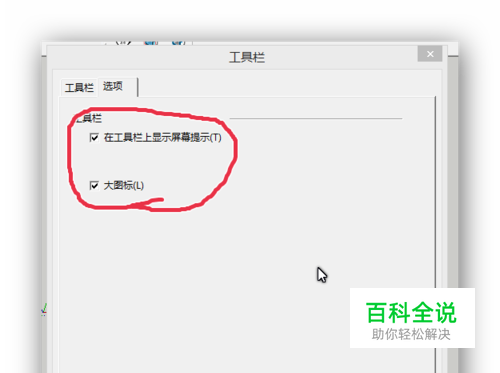Switch to the 工具栏 tab
The width and height of the screenshot is (500, 373).
pyautogui.click(x=79, y=88)
